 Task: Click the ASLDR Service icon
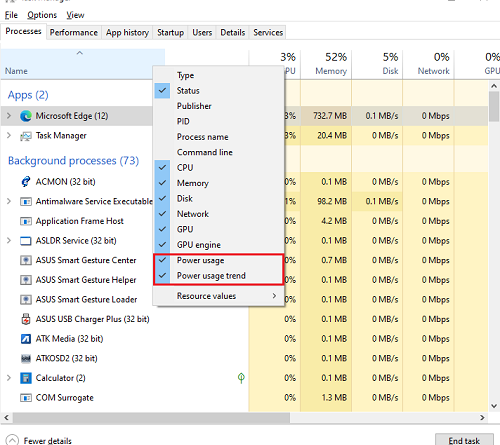coord(26,241)
